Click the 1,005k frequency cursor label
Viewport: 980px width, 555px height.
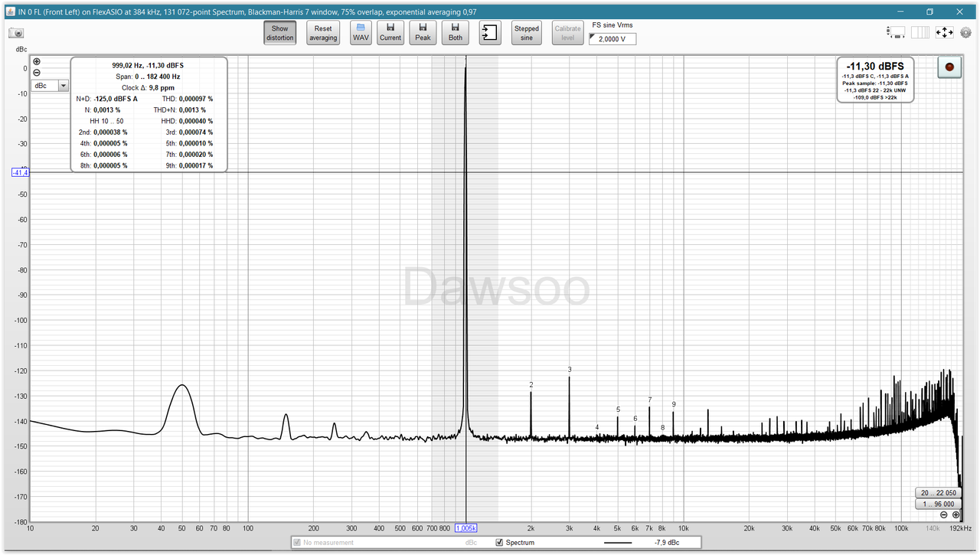[x=466, y=528]
